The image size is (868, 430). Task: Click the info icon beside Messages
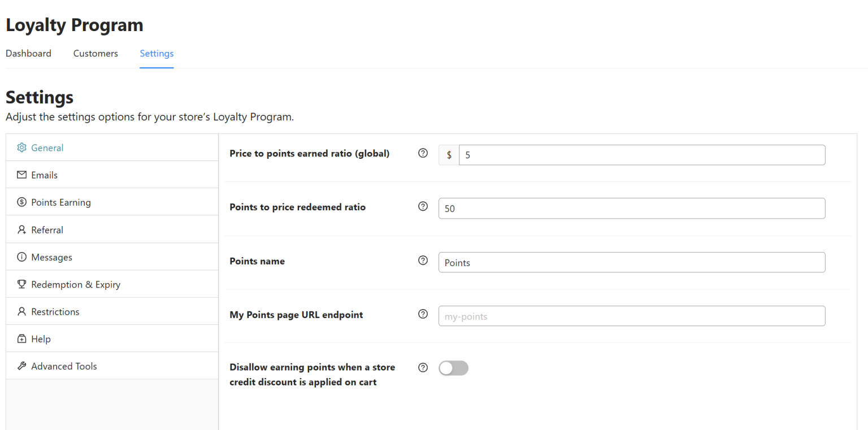tap(21, 257)
